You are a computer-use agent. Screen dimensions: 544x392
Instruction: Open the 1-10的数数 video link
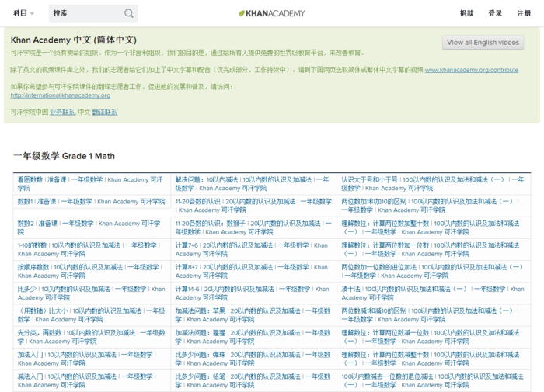(x=89, y=249)
